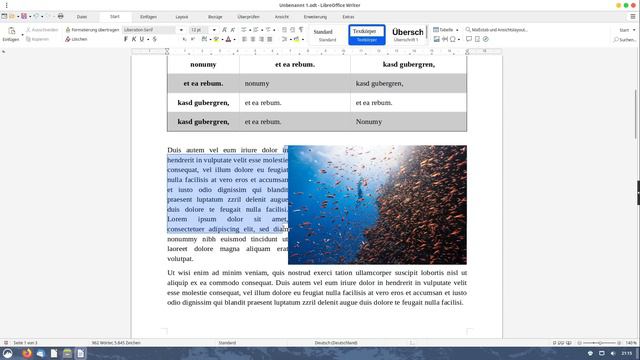The image size is (640, 360).
Task: Click the Löschen clear formatting button
Action: pos(76,39)
